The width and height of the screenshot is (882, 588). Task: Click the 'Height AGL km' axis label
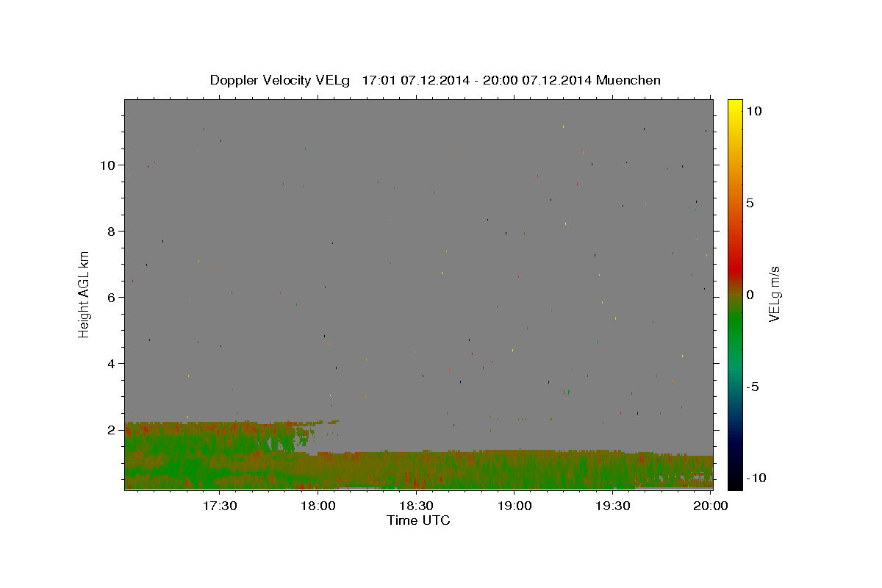click(x=85, y=294)
